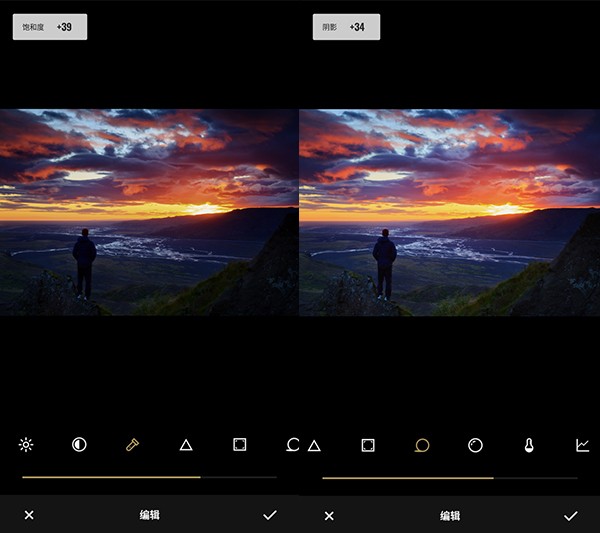Image resolution: width=600 pixels, height=533 pixels.
Task: Tap the 编辑 title in the shadows screen
Action: point(450,516)
